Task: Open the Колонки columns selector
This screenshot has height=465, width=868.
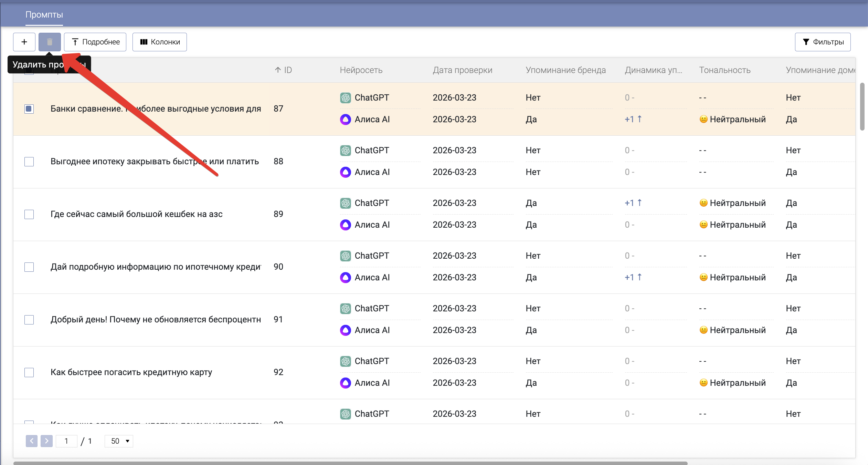Action: [160, 42]
